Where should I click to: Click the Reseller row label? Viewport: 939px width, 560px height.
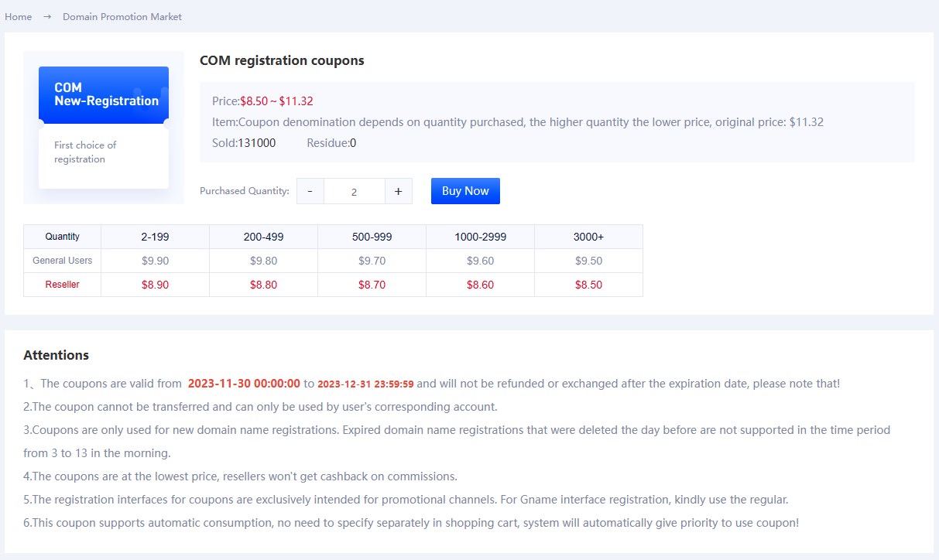62,285
